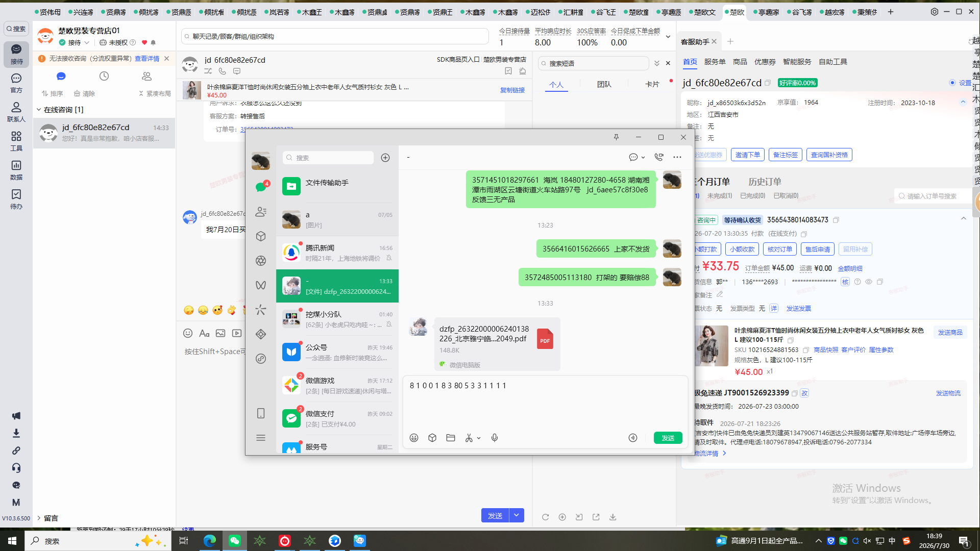
Task: Open the 接待 status dropdown
Action: pos(75,42)
